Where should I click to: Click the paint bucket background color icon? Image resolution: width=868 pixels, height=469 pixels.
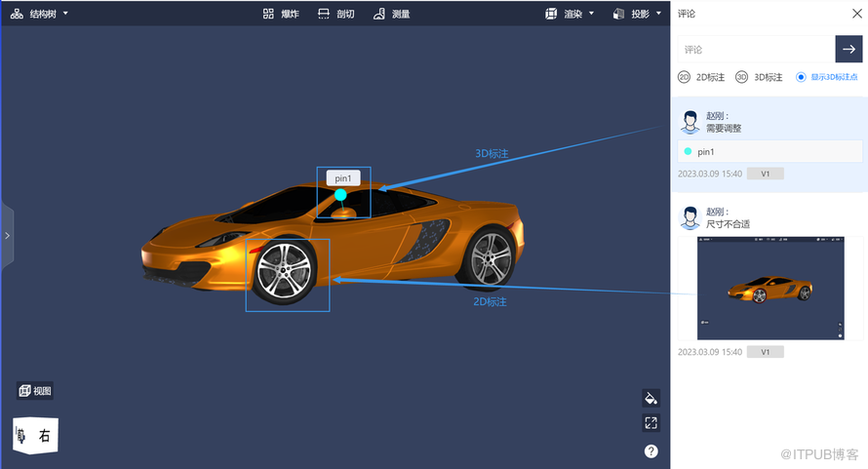pos(651,398)
